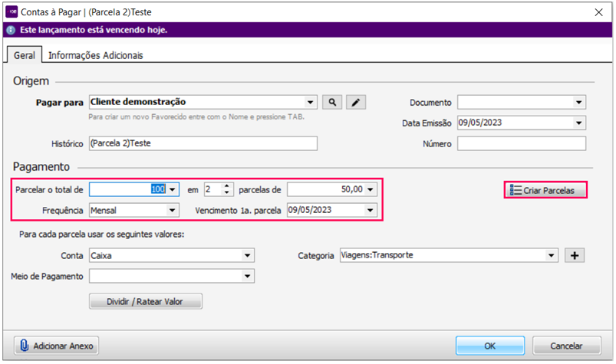The height and width of the screenshot is (364, 616).
Task: Open the Meio de Pagamento dropdown
Action: 248,276
